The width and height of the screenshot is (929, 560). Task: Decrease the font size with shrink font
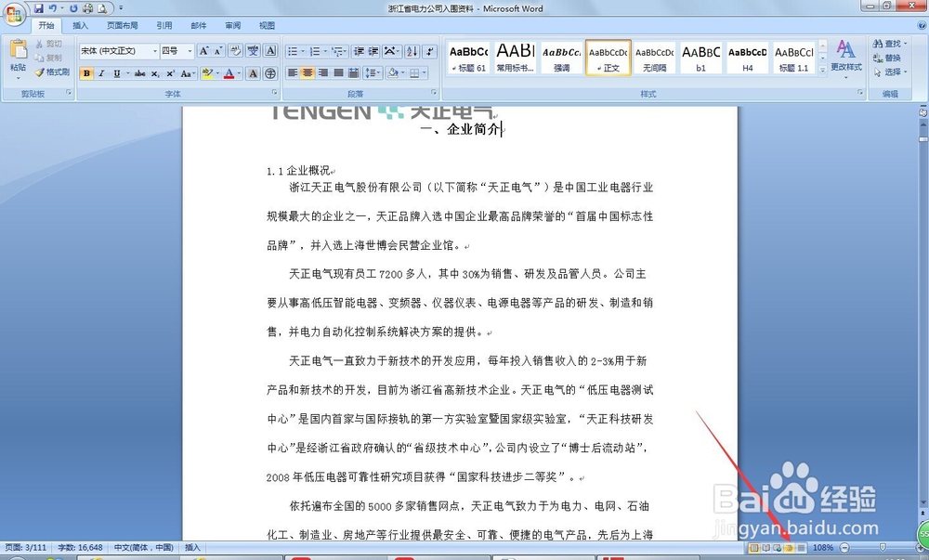tap(218, 51)
